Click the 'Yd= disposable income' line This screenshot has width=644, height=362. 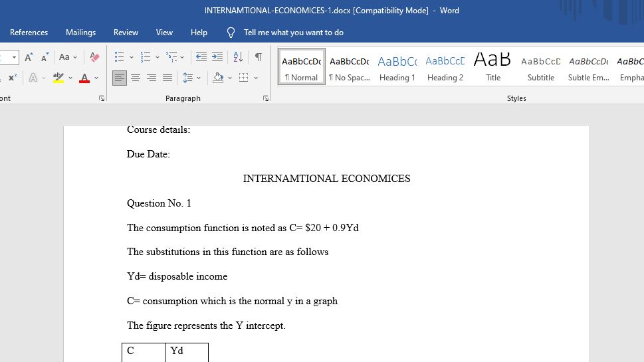click(177, 276)
